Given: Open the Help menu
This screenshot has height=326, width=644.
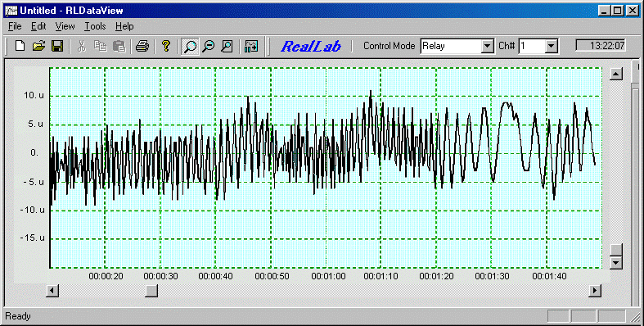Looking at the screenshot, I should (x=124, y=26).
